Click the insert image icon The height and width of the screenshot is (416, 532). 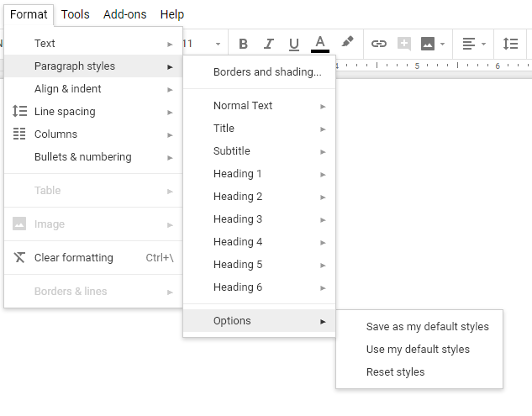(x=429, y=44)
